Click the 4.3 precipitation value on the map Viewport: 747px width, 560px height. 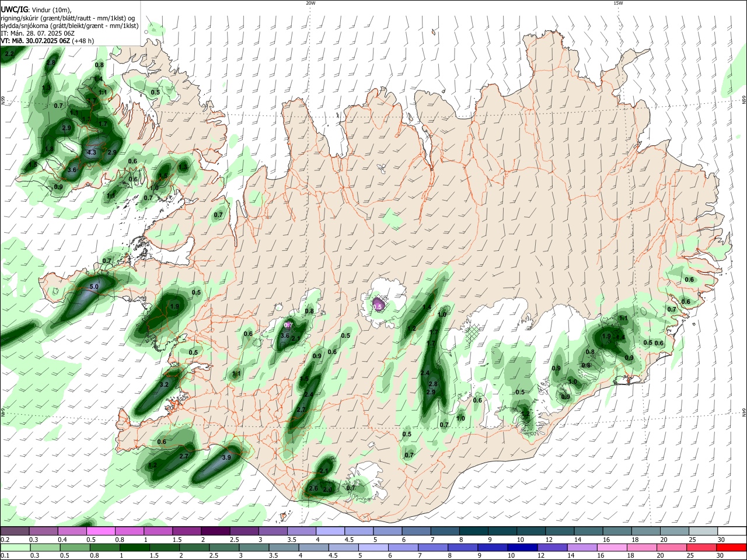click(92, 153)
